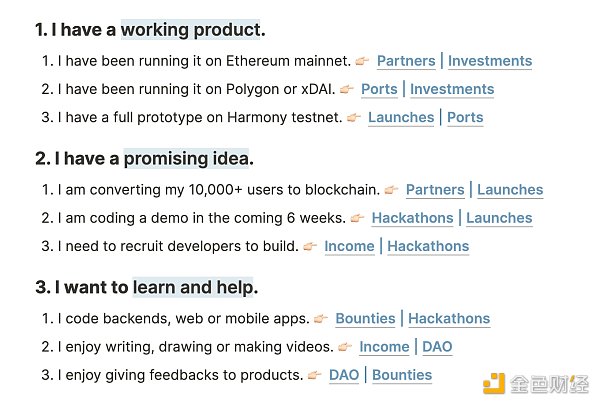Open Hackathons link on coding a demo line
Image resolution: width=600 pixels, height=405 pixels.
coord(412,218)
